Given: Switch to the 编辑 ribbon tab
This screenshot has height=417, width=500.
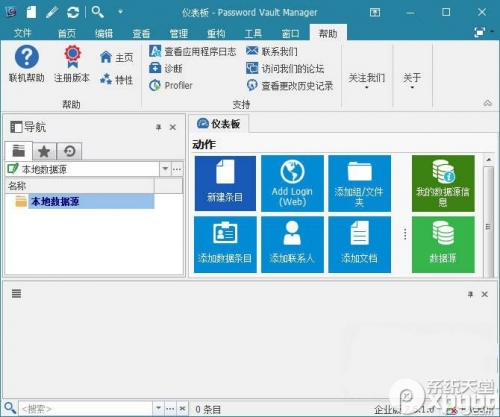Looking at the screenshot, I should coord(104,33).
